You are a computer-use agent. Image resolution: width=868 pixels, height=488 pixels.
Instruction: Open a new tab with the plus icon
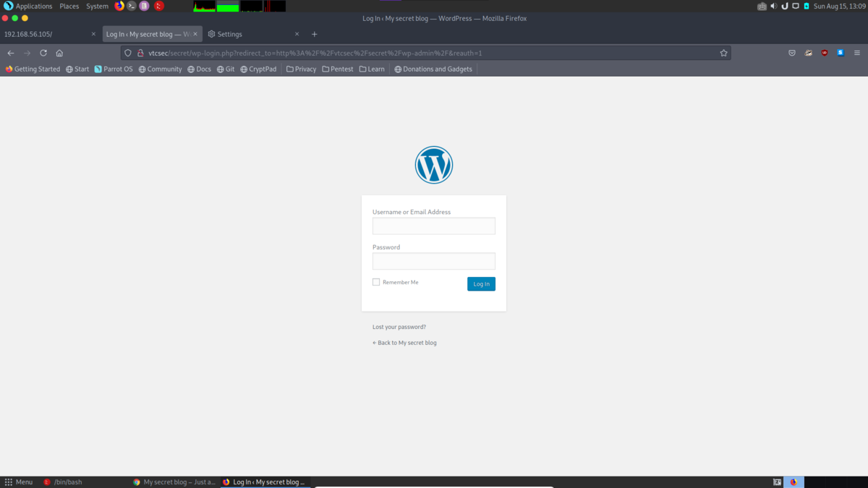tap(314, 34)
